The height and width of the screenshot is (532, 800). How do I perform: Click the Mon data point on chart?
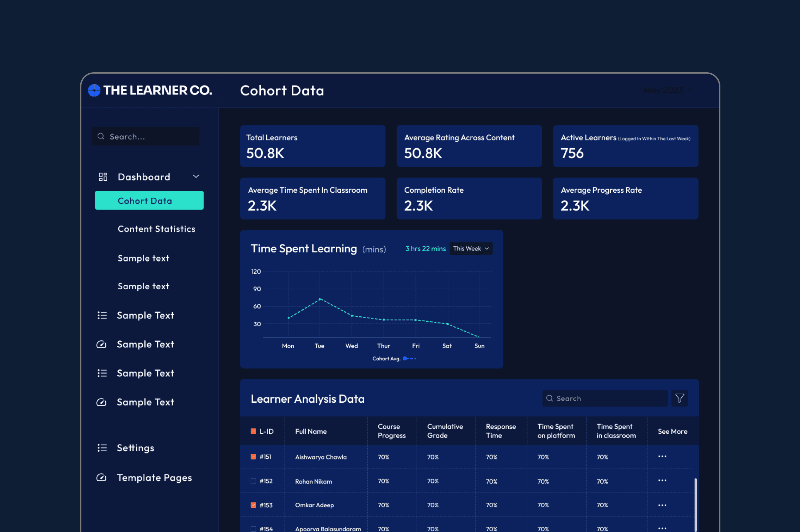(x=289, y=318)
